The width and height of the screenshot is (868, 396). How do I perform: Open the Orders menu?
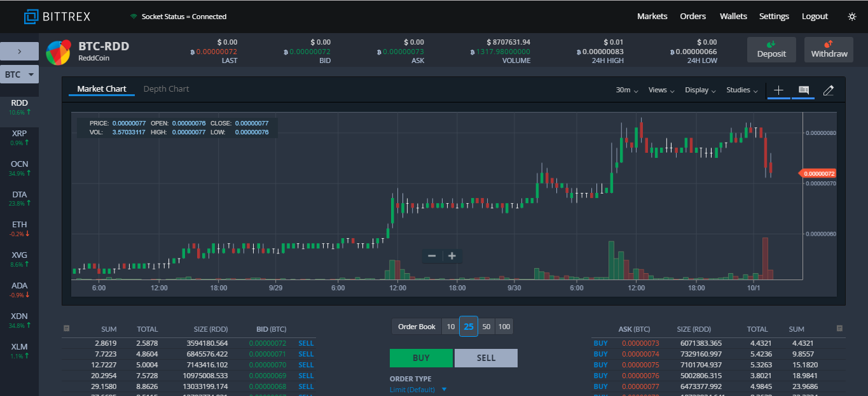click(x=693, y=17)
